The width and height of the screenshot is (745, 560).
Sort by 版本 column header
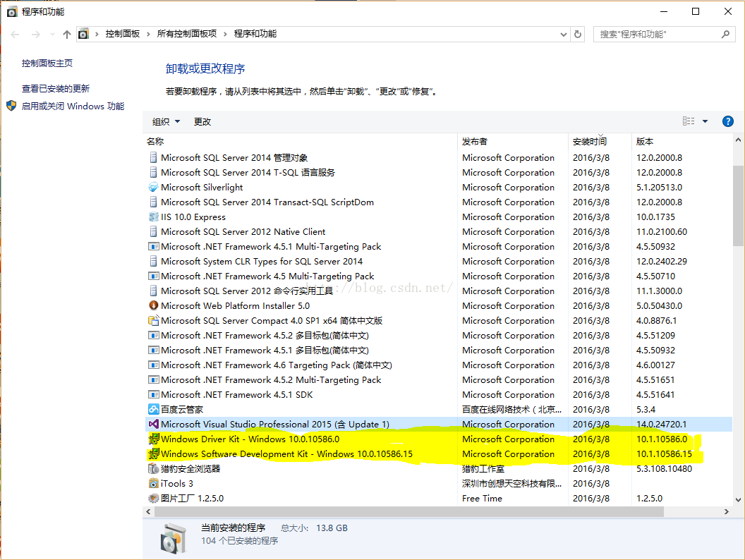coord(645,142)
